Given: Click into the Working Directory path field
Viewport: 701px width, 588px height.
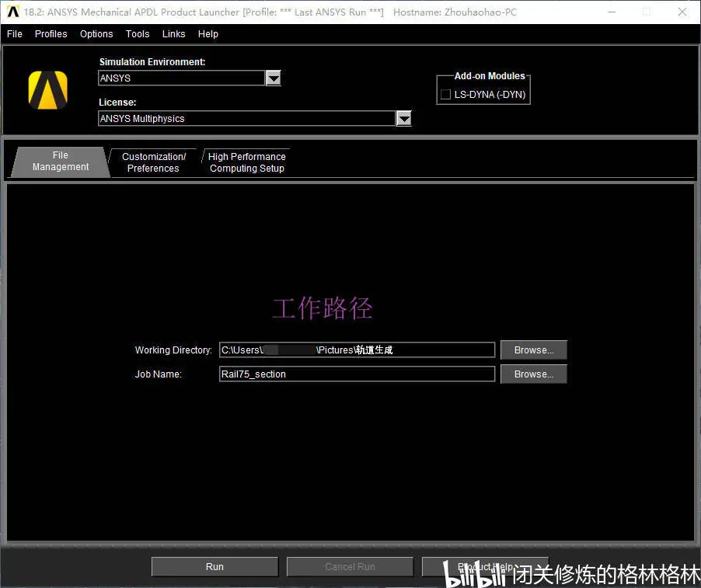Looking at the screenshot, I should (x=357, y=350).
